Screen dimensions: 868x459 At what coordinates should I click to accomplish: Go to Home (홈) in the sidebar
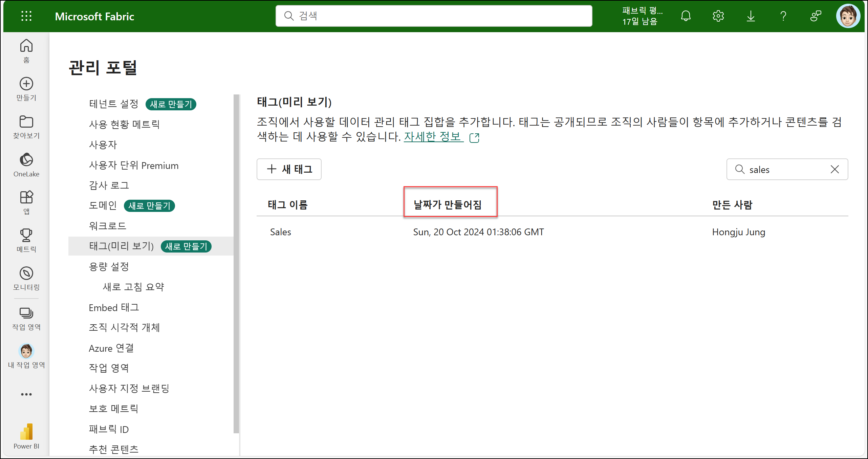[26, 51]
